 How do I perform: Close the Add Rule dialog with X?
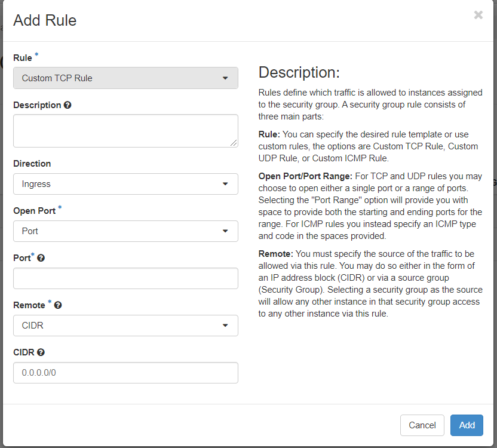click(478, 15)
